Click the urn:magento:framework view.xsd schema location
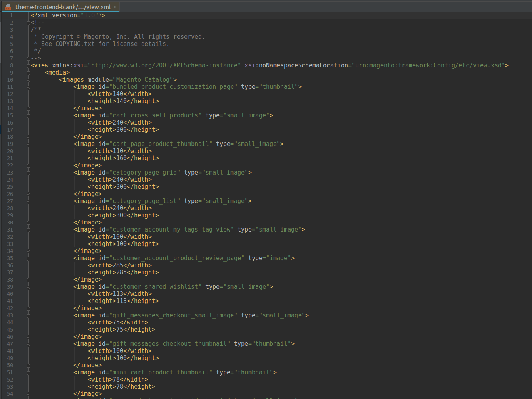This screenshot has width=532, height=399. point(429,65)
